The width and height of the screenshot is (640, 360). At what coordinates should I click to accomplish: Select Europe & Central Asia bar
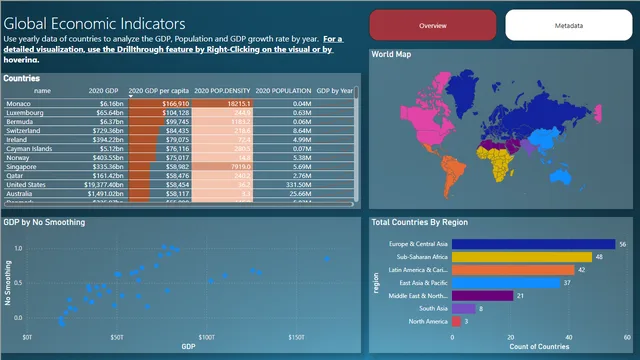click(x=533, y=244)
